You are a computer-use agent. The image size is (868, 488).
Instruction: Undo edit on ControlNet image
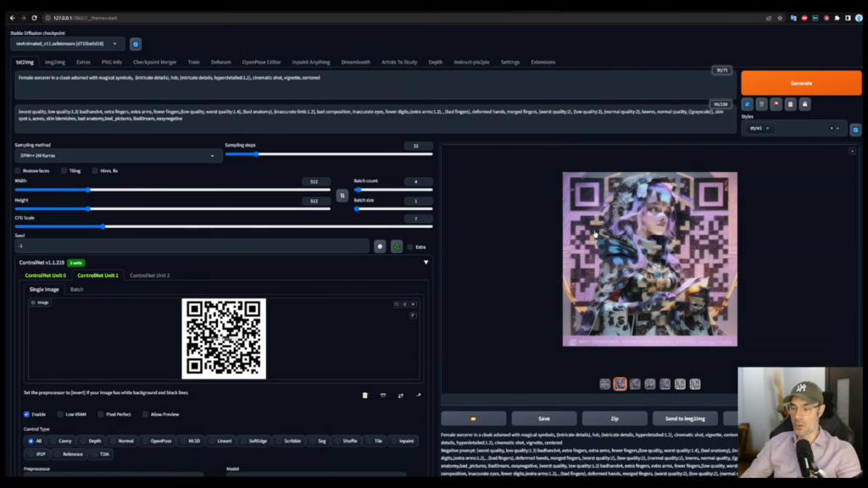click(x=397, y=304)
